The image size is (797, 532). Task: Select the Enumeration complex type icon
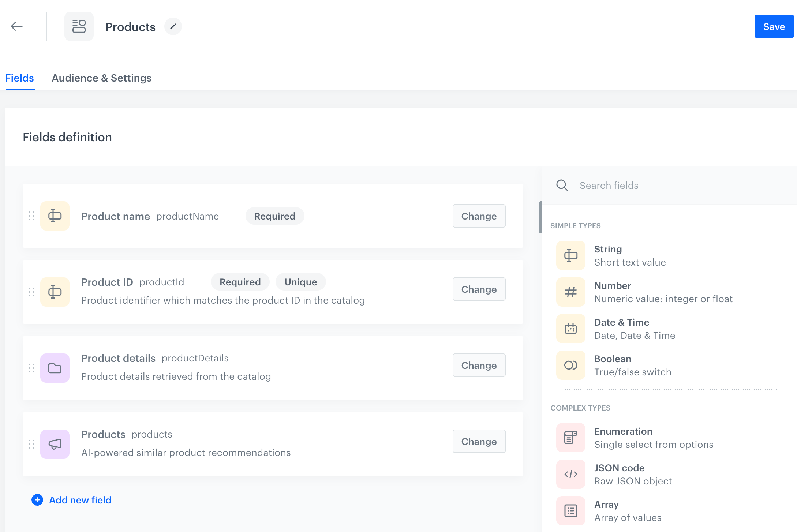(570, 437)
